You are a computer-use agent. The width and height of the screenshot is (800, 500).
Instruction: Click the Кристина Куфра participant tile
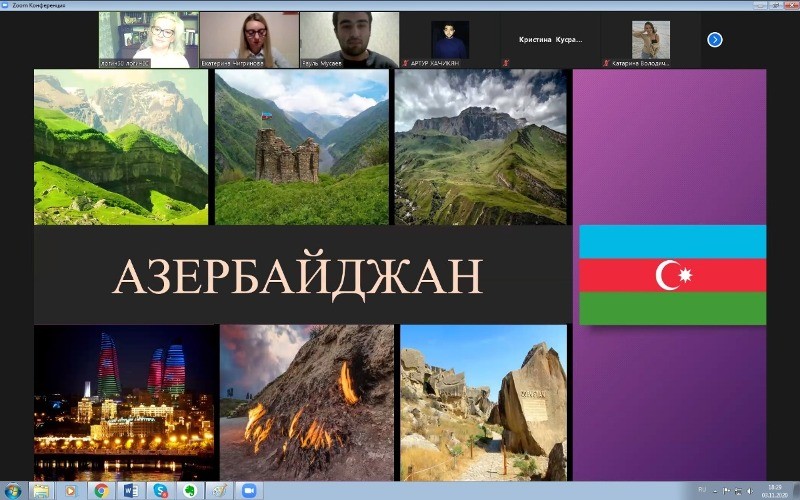coord(550,40)
